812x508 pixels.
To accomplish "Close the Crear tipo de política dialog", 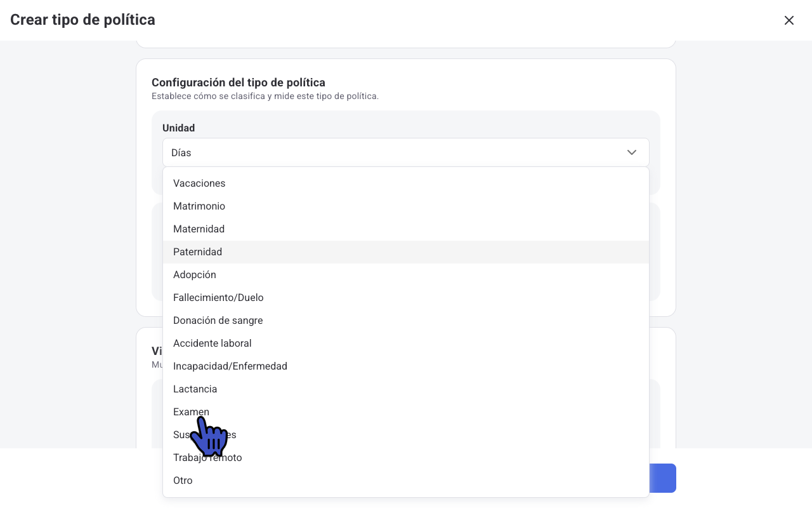I will [x=789, y=20].
